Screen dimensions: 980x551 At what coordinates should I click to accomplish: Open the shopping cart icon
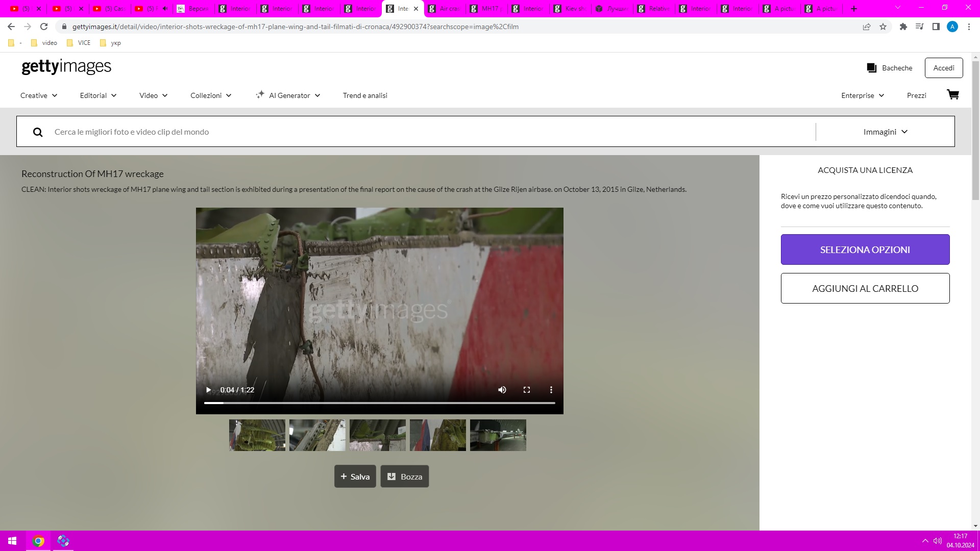[952, 95]
